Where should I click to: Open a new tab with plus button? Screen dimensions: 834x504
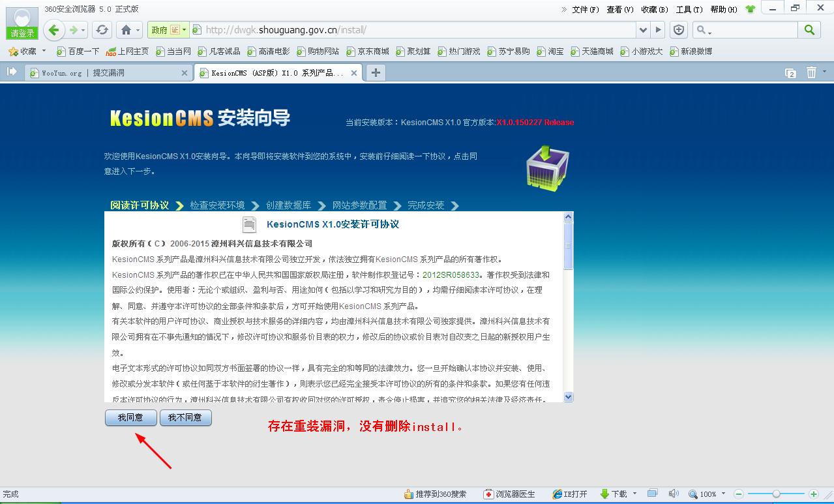click(x=375, y=72)
